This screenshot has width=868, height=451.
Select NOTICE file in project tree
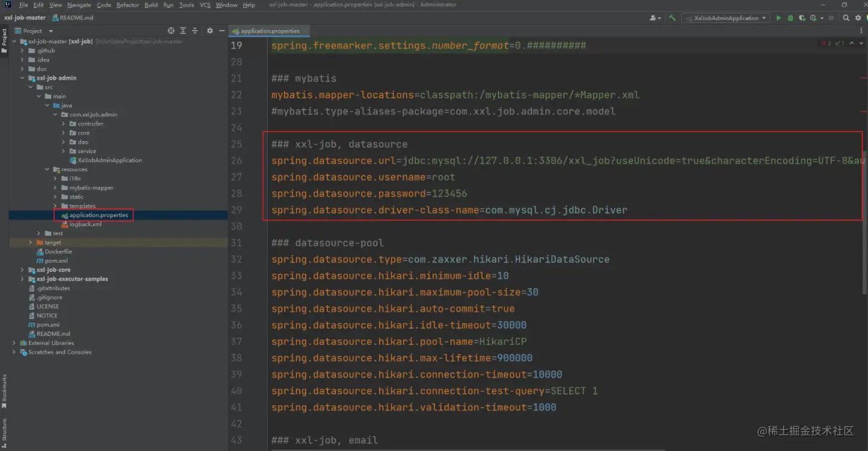click(x=43, y=315)
